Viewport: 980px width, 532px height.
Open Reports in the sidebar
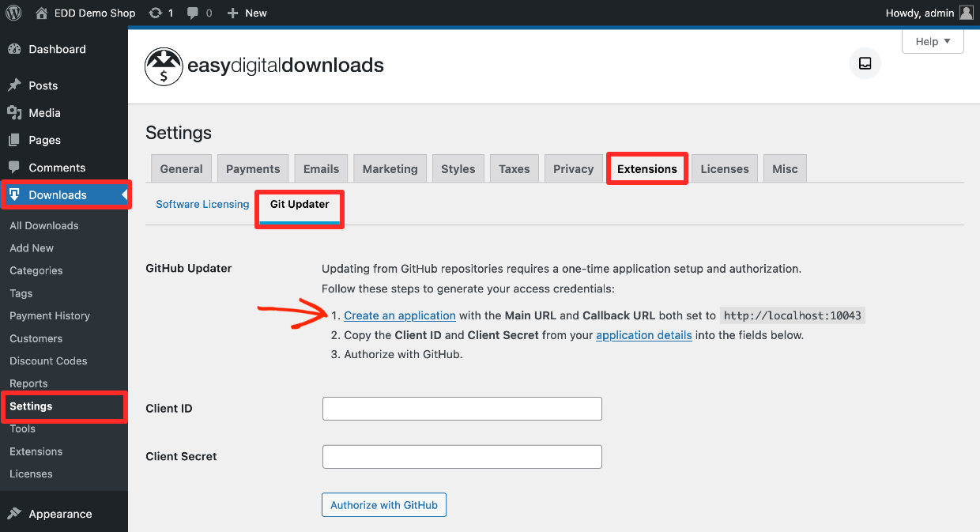click(29, 383)
